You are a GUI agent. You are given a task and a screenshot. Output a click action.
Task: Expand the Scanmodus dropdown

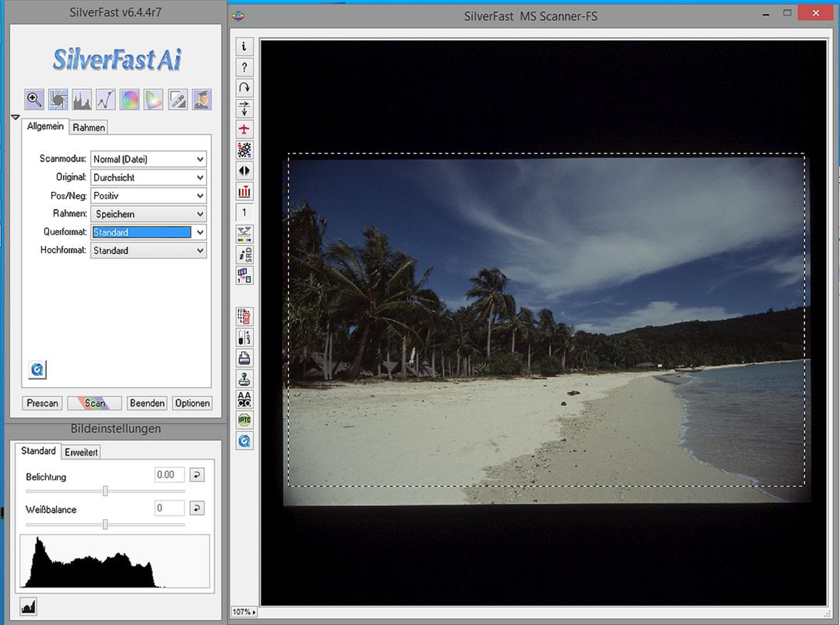tap(200, 159)
